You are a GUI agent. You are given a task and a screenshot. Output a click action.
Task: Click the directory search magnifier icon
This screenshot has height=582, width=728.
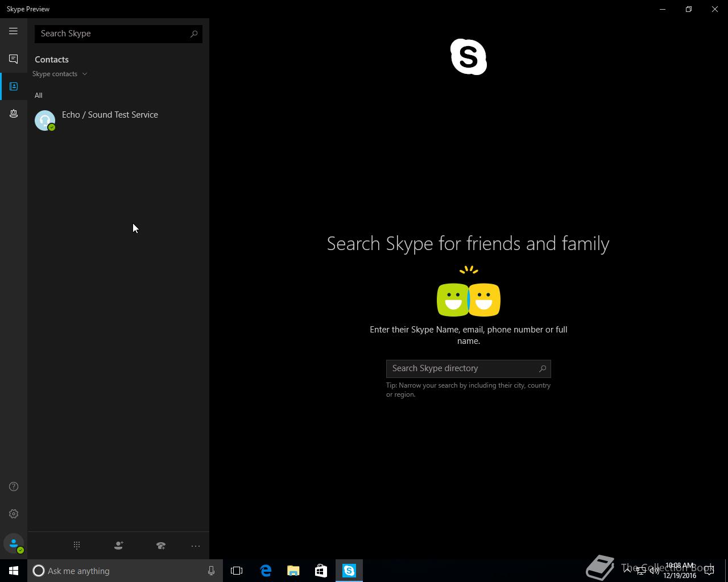pyautogui.click(x=543, y=368)
